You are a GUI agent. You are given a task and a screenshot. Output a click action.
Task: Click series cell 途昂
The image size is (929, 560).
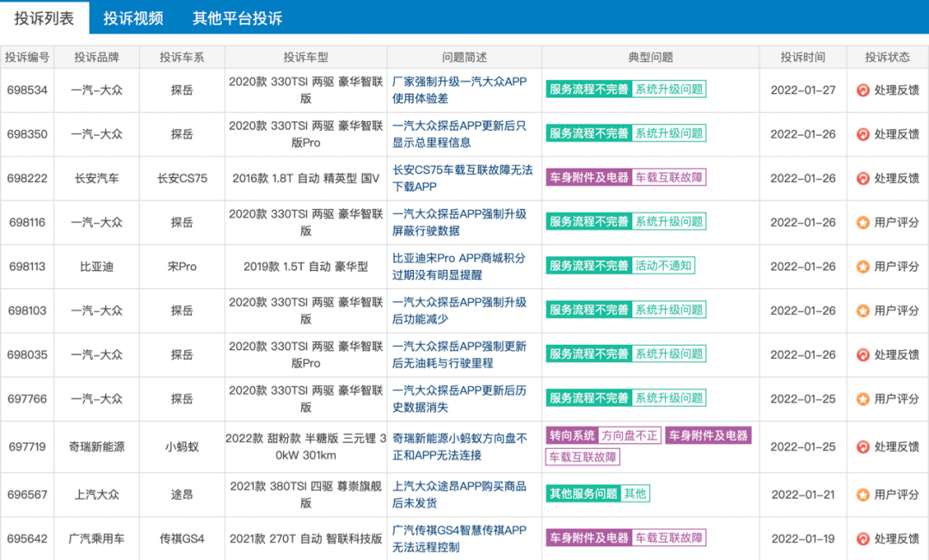[181, 495]
